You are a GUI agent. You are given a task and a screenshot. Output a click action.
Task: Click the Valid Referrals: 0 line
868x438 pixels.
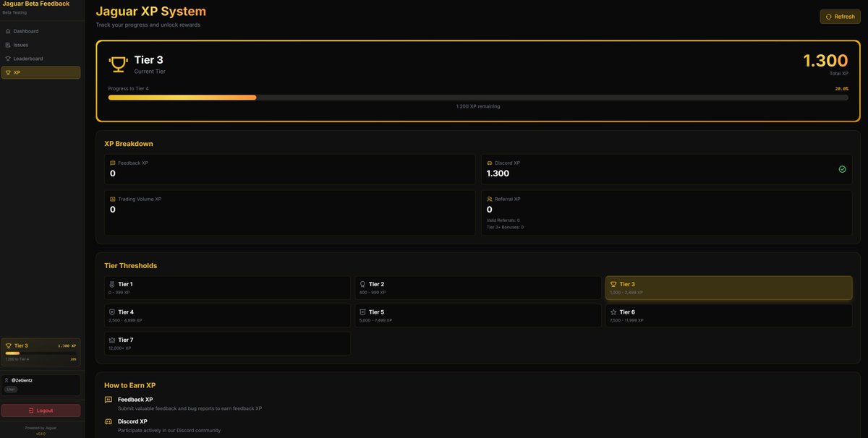[503, 220]
